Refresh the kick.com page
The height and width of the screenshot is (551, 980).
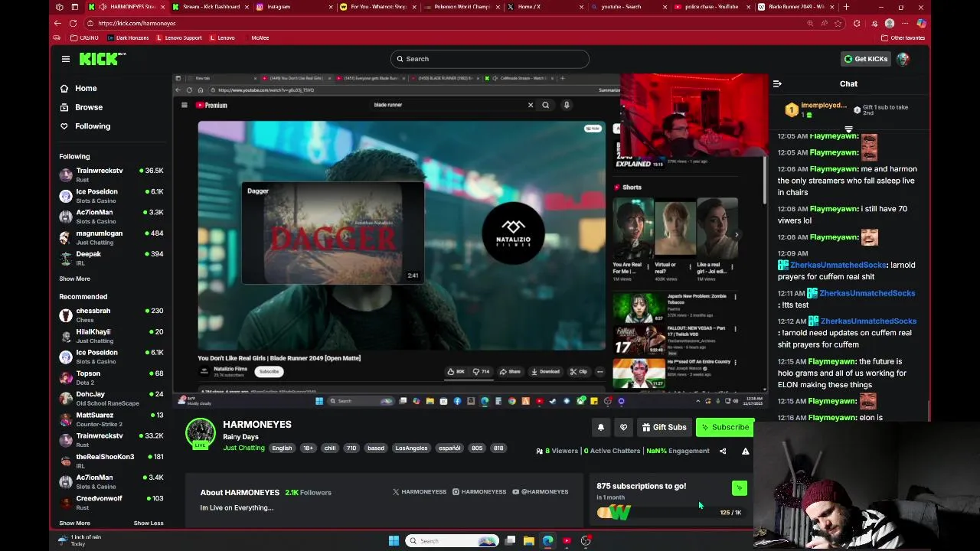pyautogui.click(x=73, y=23)
